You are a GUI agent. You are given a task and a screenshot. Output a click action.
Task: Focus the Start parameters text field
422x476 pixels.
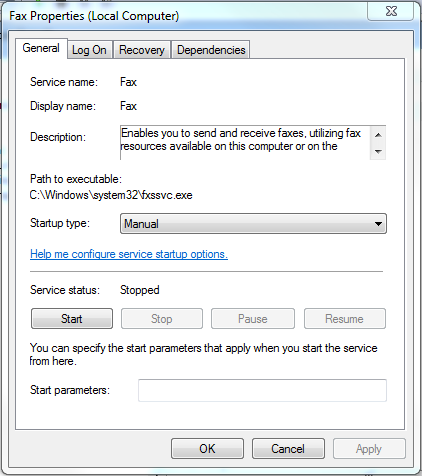(262, 390)
